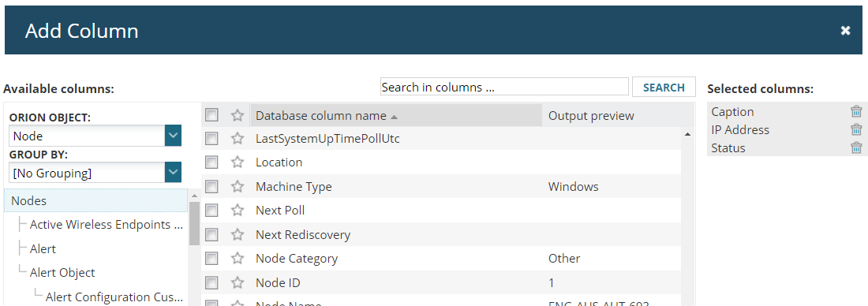868x306 pixels.
Task: Star the Next Poll column
Action: coord(238,211)
